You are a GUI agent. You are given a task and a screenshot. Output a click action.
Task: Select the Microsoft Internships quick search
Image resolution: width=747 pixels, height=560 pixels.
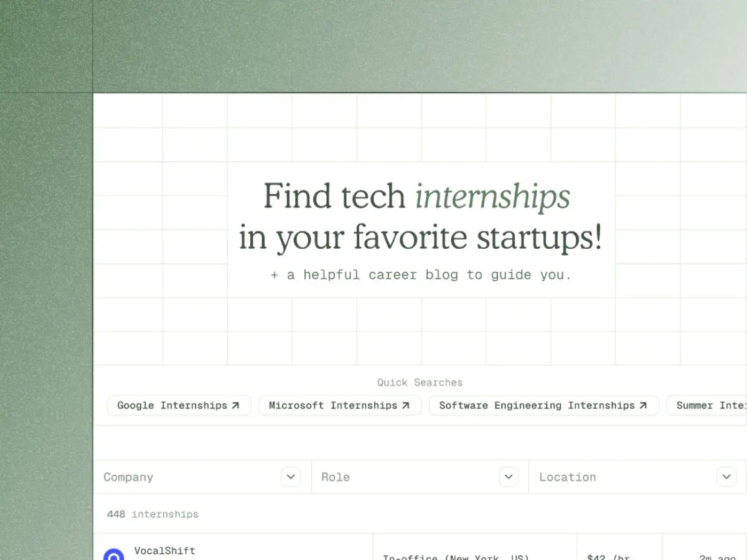point(340,405)
